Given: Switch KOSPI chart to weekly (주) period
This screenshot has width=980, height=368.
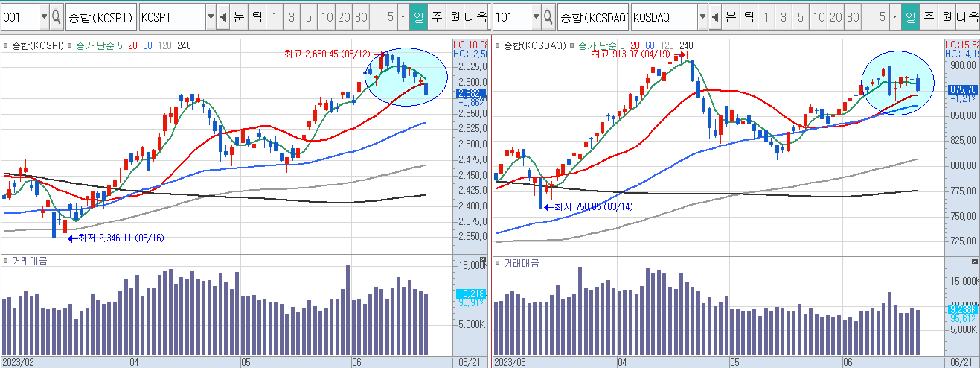Looking at the screenshot, I should click(x=436, y=16).
